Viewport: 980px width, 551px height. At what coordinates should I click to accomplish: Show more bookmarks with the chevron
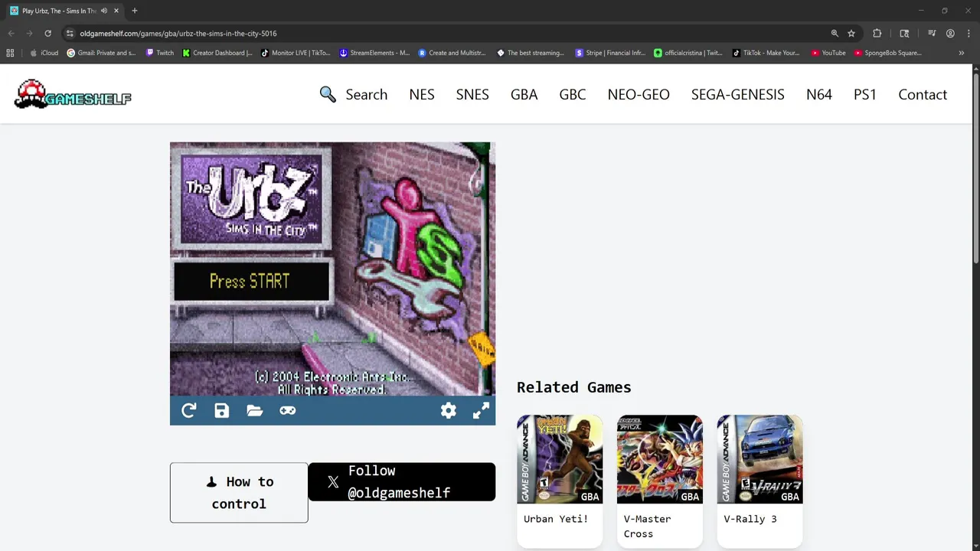coord(961,53)
